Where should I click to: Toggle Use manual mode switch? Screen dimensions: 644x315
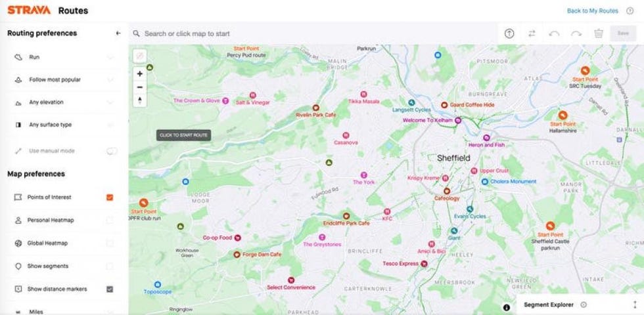click(112, 151)
